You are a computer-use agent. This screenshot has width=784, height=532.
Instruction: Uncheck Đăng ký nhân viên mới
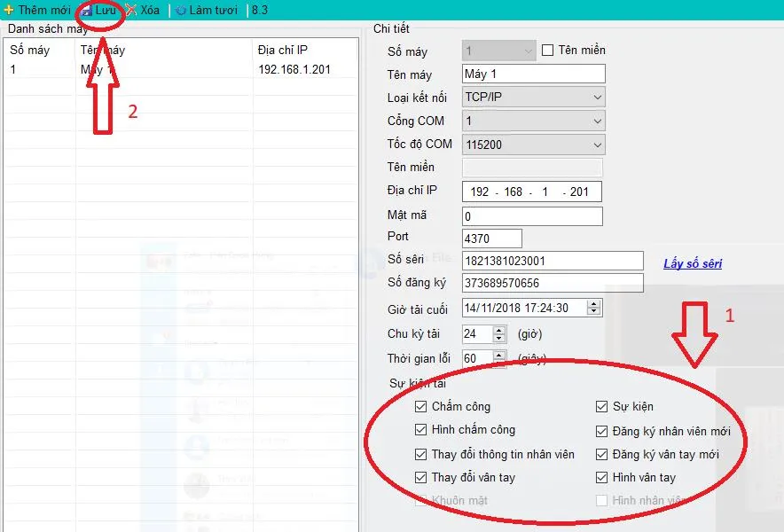point(602,432)
